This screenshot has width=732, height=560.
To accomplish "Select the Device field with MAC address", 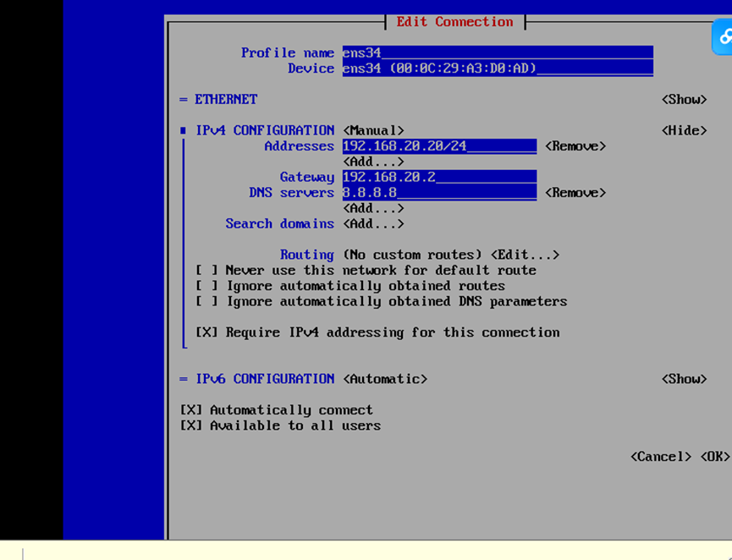I will 498,69.
